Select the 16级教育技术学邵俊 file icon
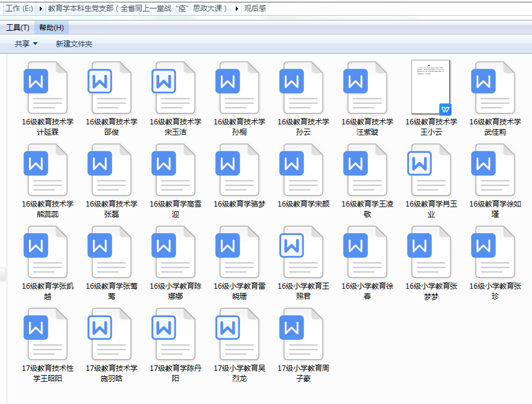 click(111, 88)
